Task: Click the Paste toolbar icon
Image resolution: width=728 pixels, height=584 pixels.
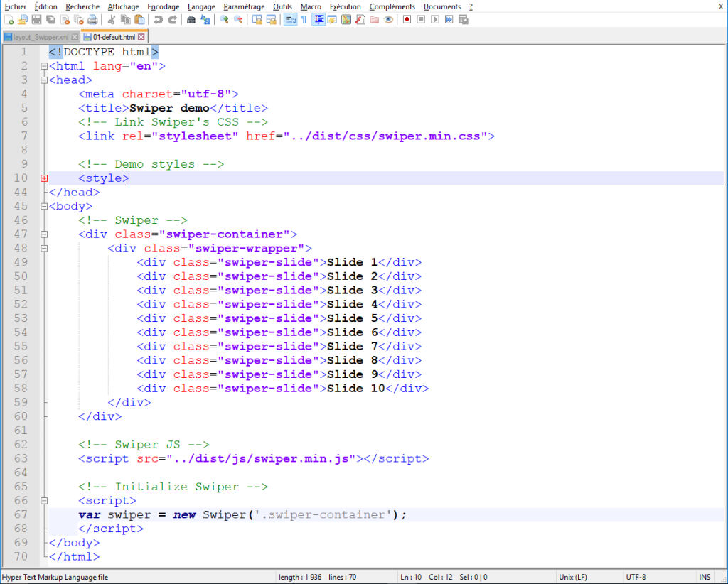Action: click(x=139, y=19)
